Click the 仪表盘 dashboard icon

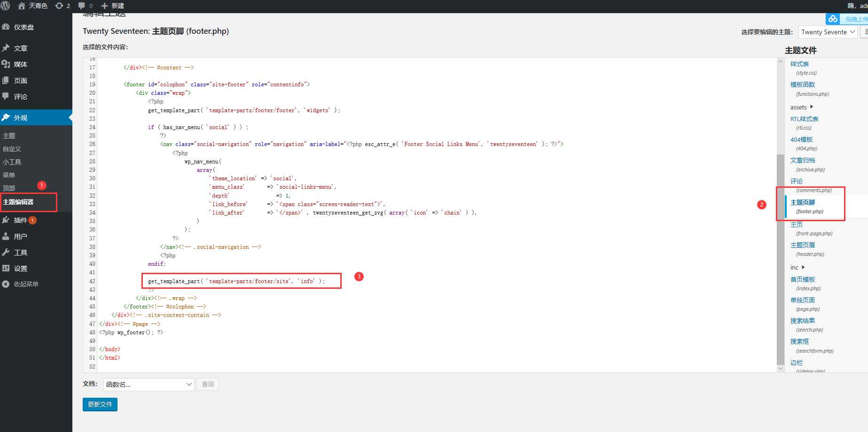(6, 27)
